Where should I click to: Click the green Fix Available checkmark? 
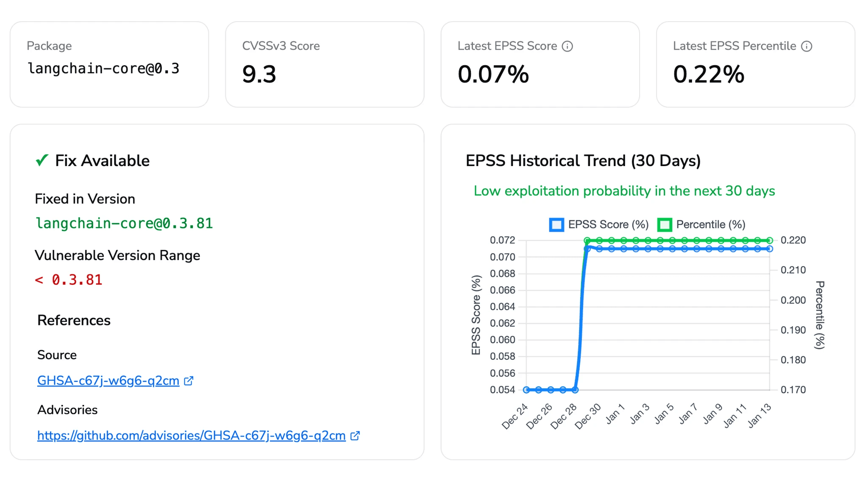[42, 161]
